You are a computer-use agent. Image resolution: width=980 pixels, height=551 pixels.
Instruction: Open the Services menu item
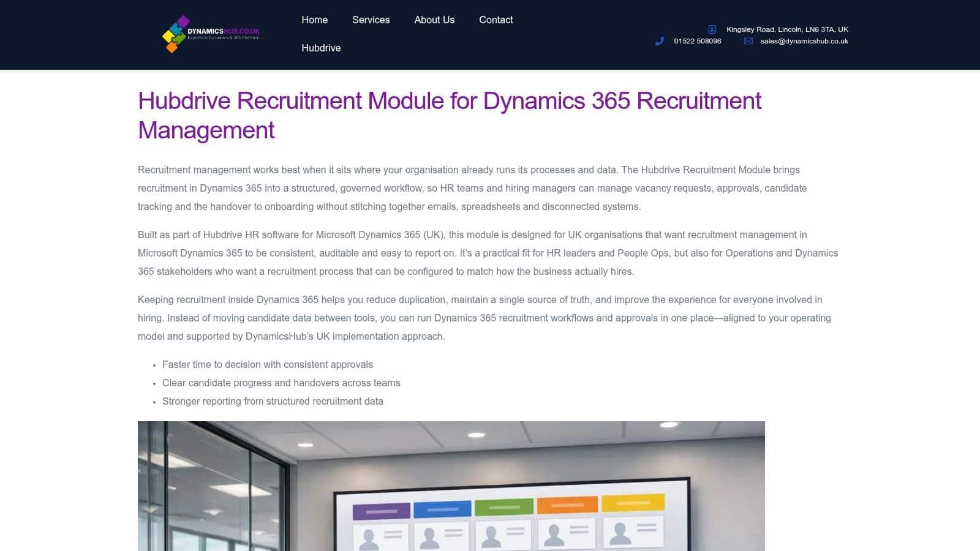pyautogui.click(x=371, y=20)
